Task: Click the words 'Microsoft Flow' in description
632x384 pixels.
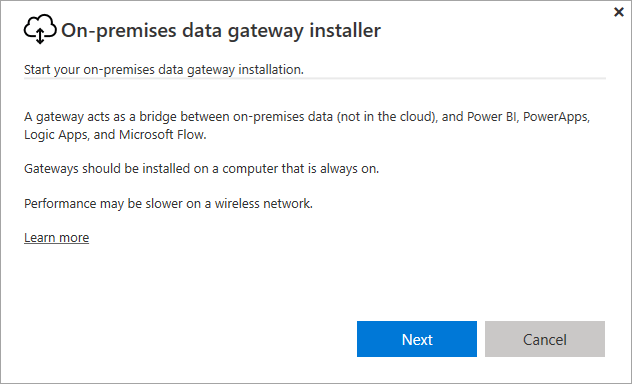Action: click(161, 134)
